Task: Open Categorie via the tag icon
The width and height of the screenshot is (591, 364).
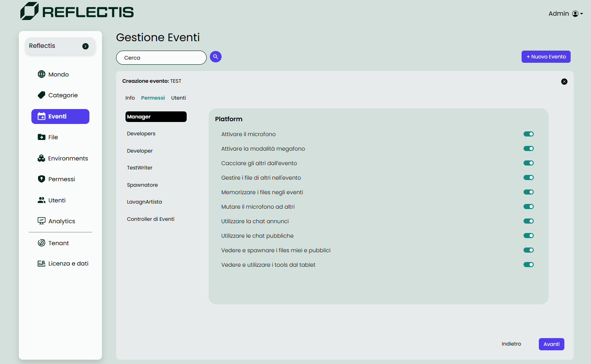Action: pyautogui.click(x=41, y=95)
